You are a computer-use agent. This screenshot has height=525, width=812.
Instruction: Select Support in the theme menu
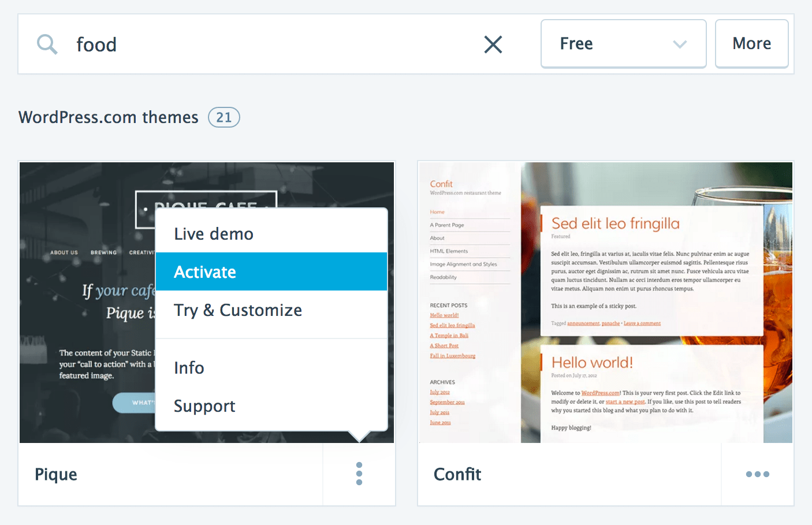[204, 406]
